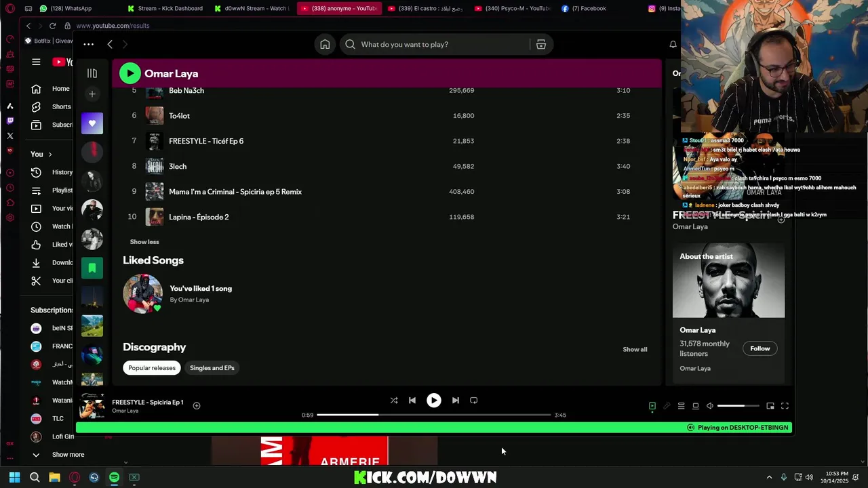868x488 pixels.
Task: Toggle shuffle playback
Action: click(394, 401)
